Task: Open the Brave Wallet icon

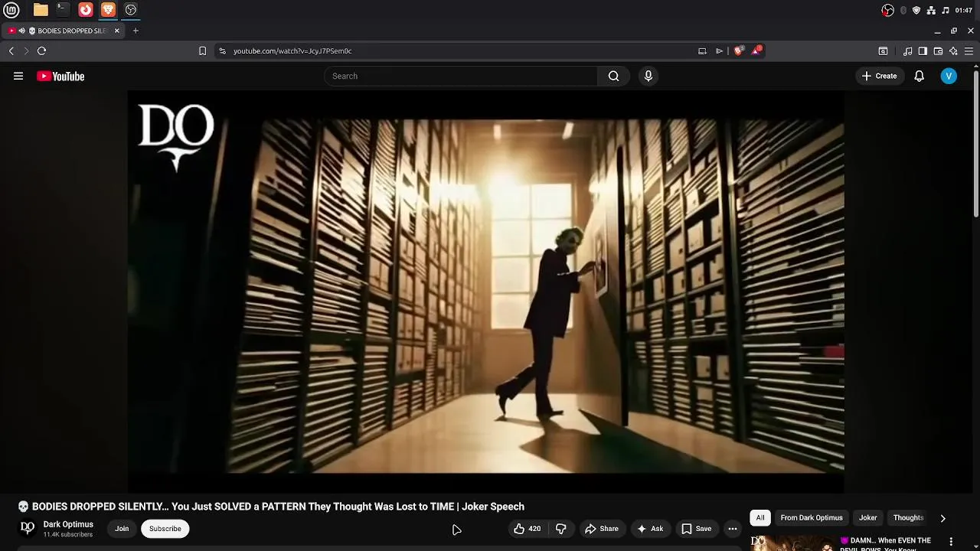Action: tap(938, 51)
